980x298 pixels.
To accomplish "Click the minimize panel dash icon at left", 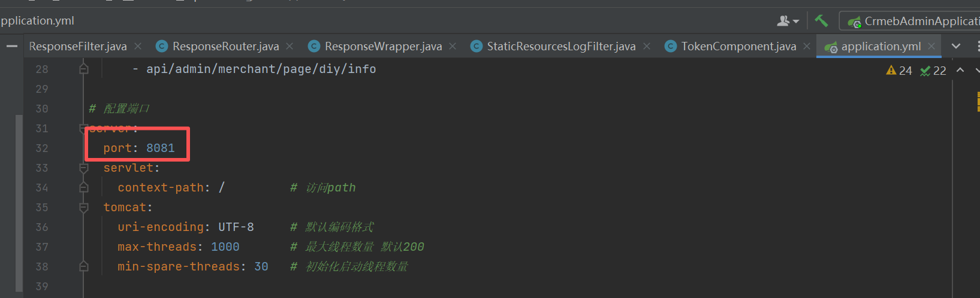I will point(11,46).
